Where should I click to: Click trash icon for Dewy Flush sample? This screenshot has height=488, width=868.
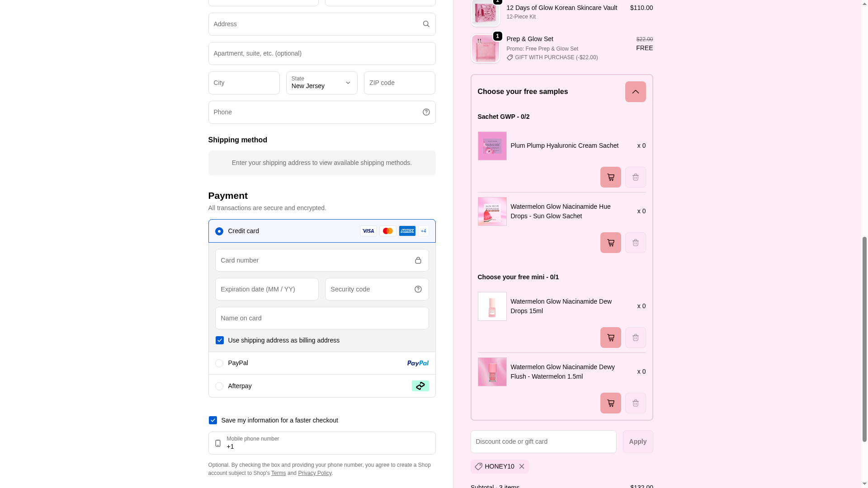(635, 403)
